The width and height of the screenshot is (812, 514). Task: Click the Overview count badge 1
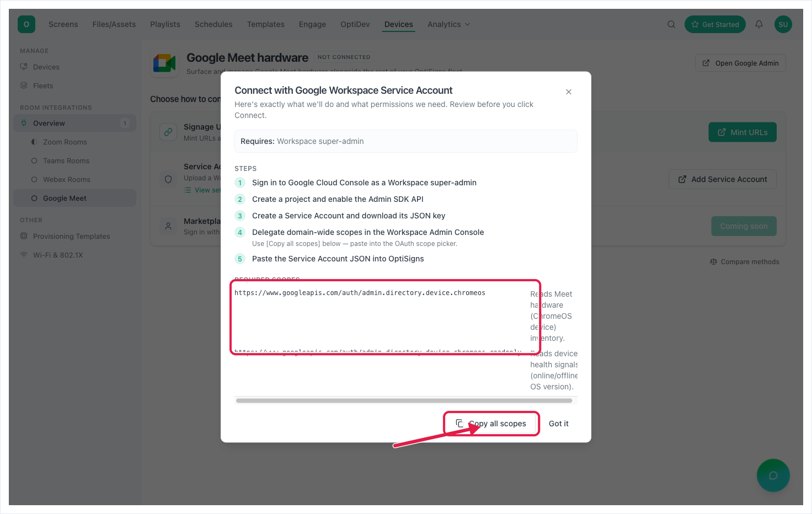(125, 123)
